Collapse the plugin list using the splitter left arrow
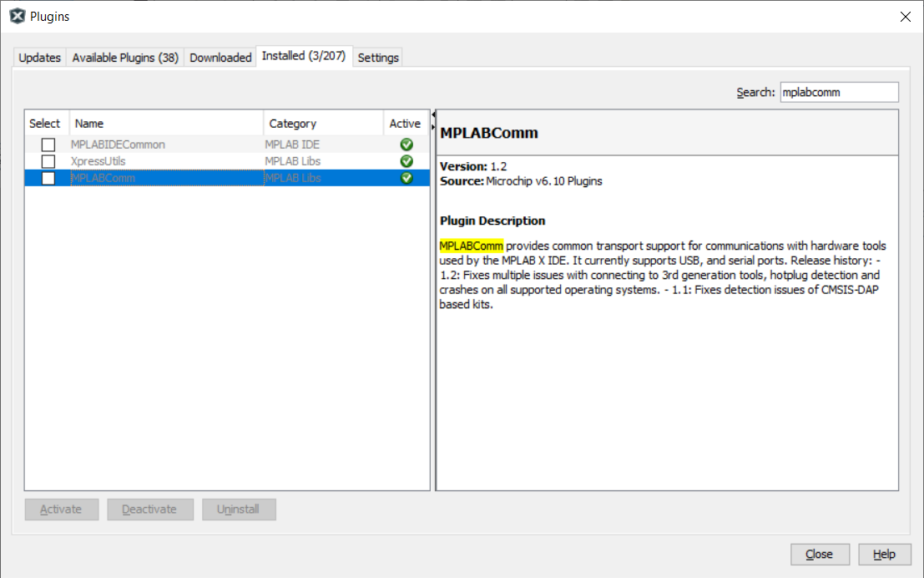This screenshot has height=578, width=924. pos(433,114)
